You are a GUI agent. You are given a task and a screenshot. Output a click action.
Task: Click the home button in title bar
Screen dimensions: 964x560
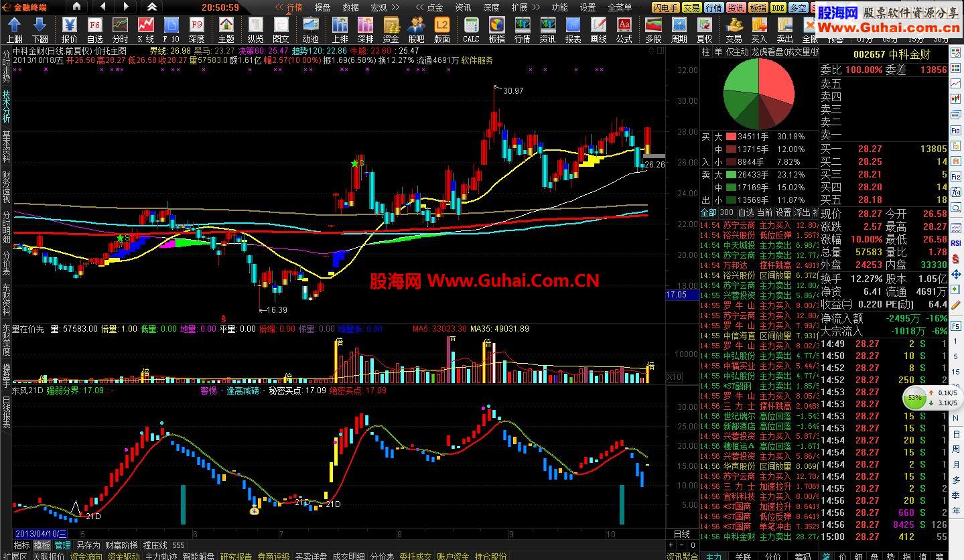coord(76,7)
